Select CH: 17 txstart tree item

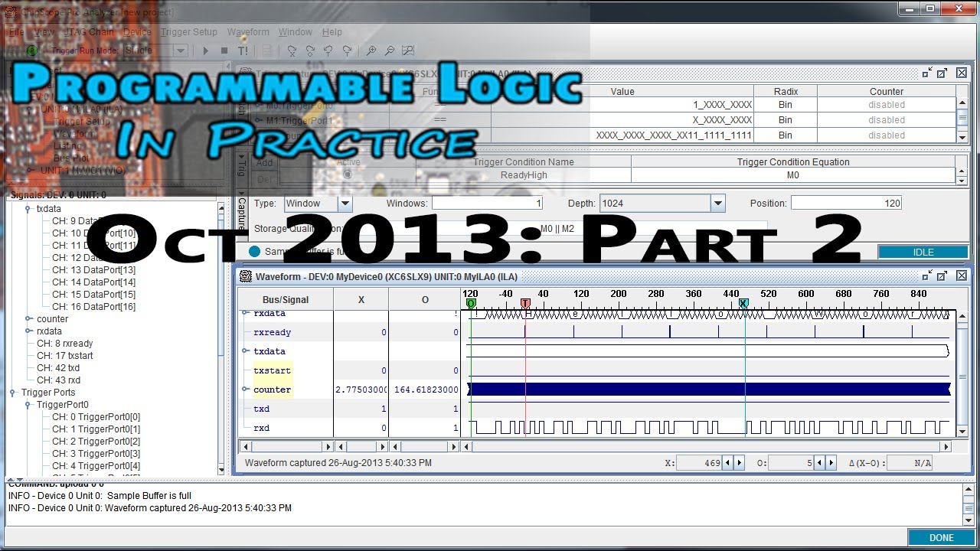coord(64,356)
